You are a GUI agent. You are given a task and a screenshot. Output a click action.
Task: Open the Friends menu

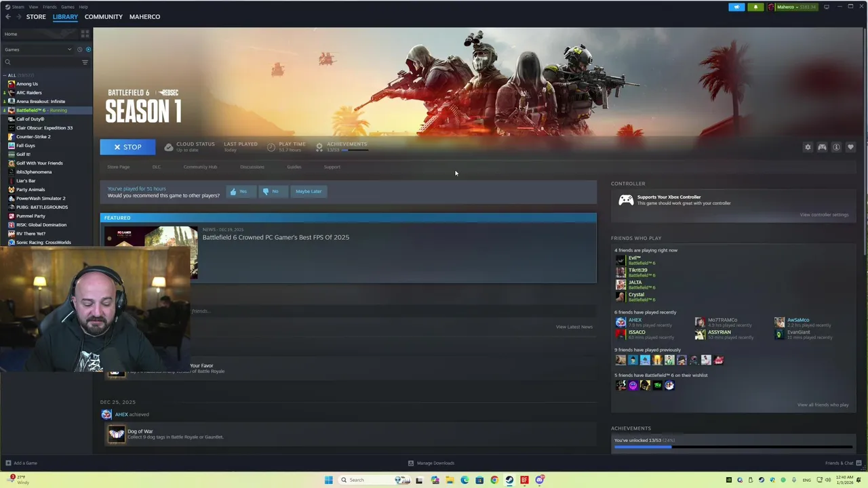click(50, 7)
